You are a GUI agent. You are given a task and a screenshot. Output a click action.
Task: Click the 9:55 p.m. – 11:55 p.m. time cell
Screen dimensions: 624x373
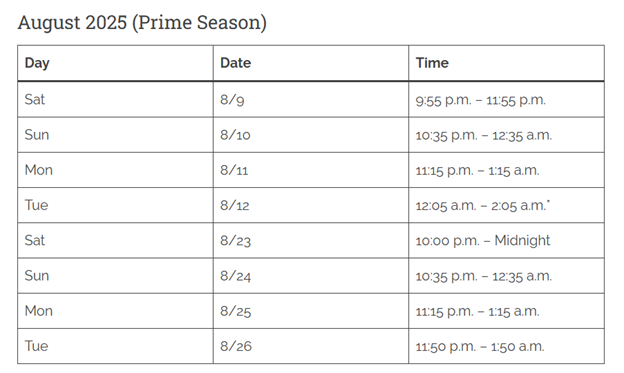tap(506, 100)
